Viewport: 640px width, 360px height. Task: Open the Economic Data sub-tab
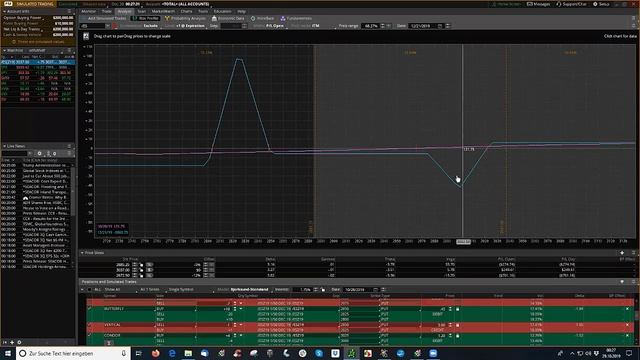[228, 18]
